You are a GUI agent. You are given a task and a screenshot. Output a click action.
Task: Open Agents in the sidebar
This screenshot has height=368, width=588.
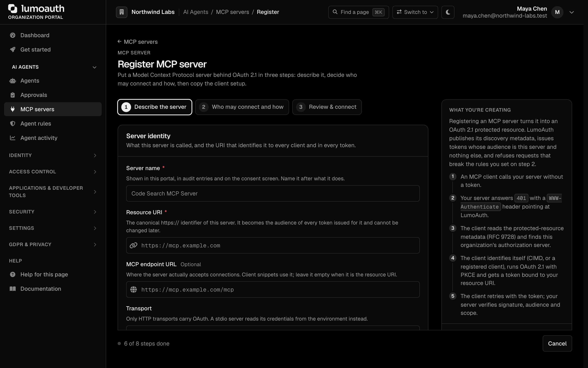pyautogui.click(x=53, y=81)
